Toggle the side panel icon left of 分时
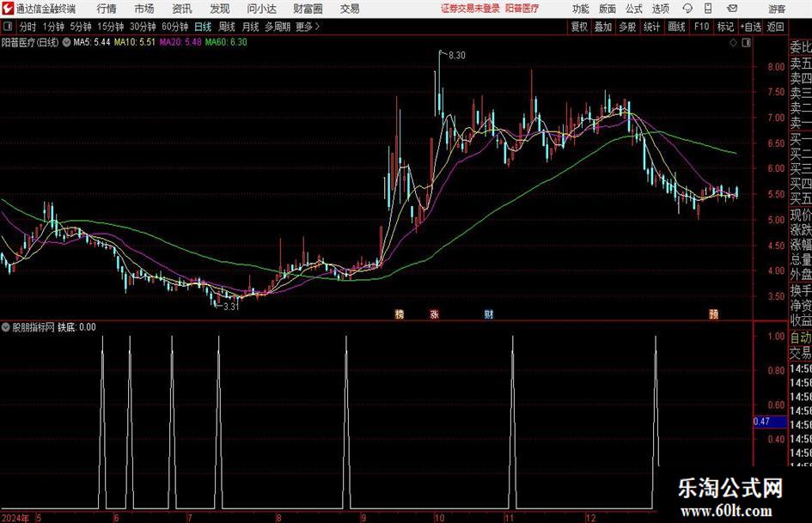 tap(8, 27)
